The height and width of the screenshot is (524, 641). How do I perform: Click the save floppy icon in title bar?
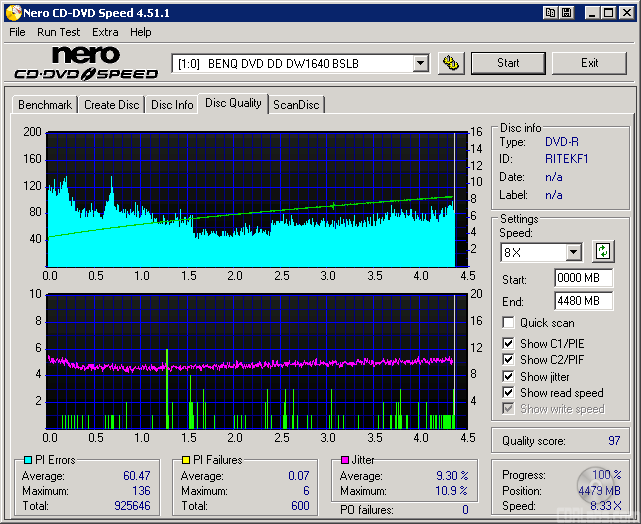[567, 13]
